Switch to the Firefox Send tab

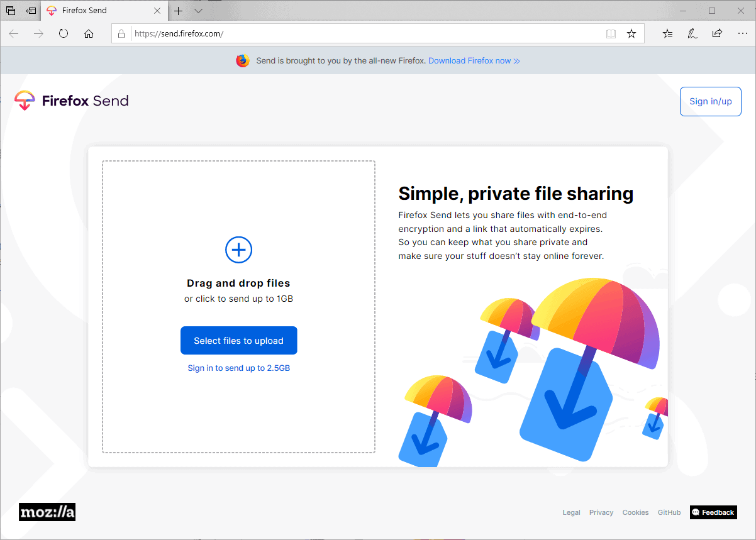(x=94, y=10)
